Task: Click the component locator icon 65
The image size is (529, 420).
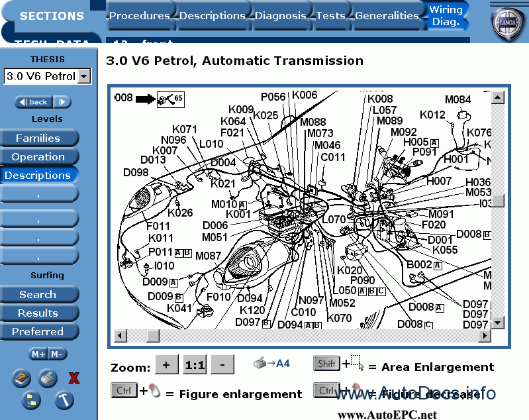Action: click(170, 99)
